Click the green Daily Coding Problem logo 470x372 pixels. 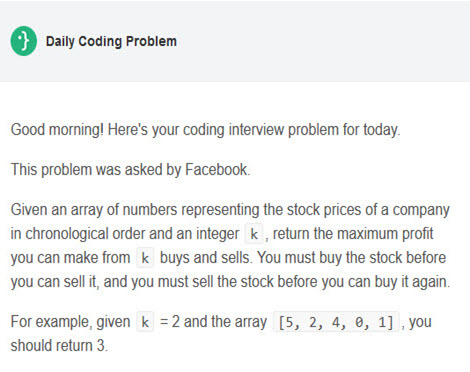click(24, 41)
